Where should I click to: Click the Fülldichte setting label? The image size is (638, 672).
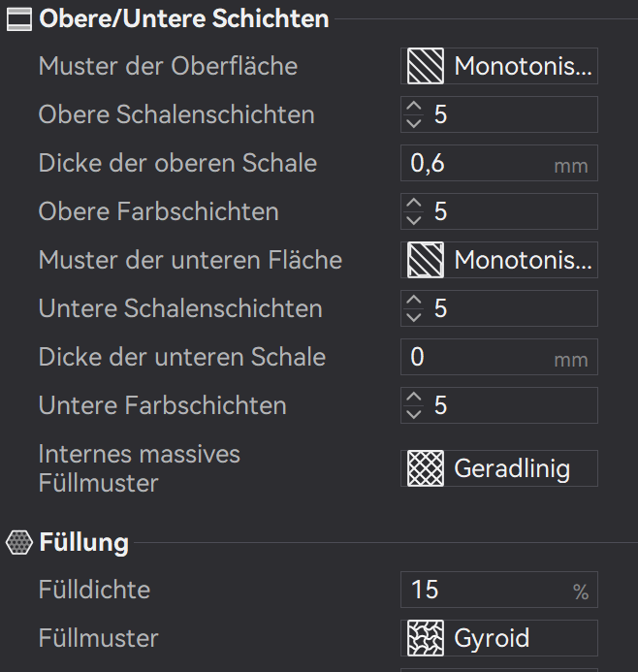(94, 590)
